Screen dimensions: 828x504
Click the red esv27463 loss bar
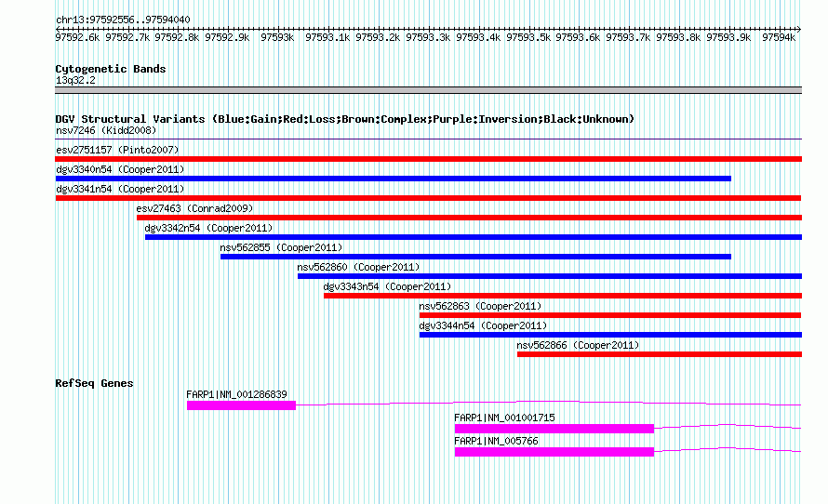click(x=470, y=218)
